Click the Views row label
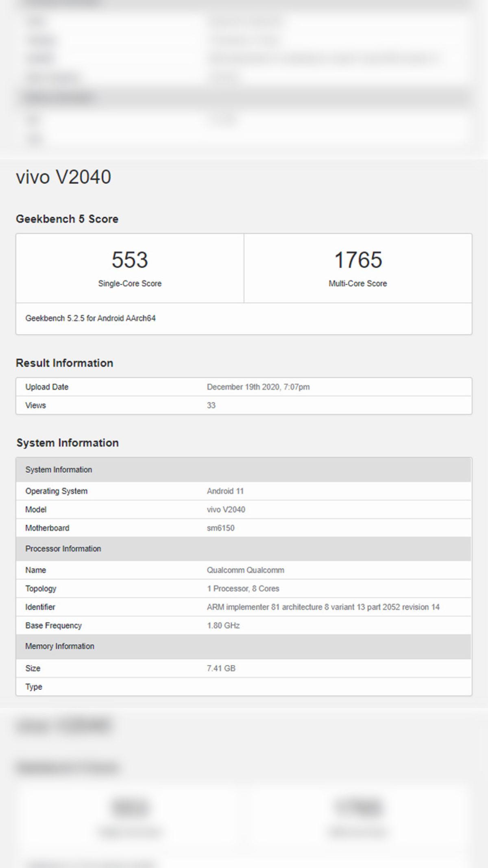 35,405
